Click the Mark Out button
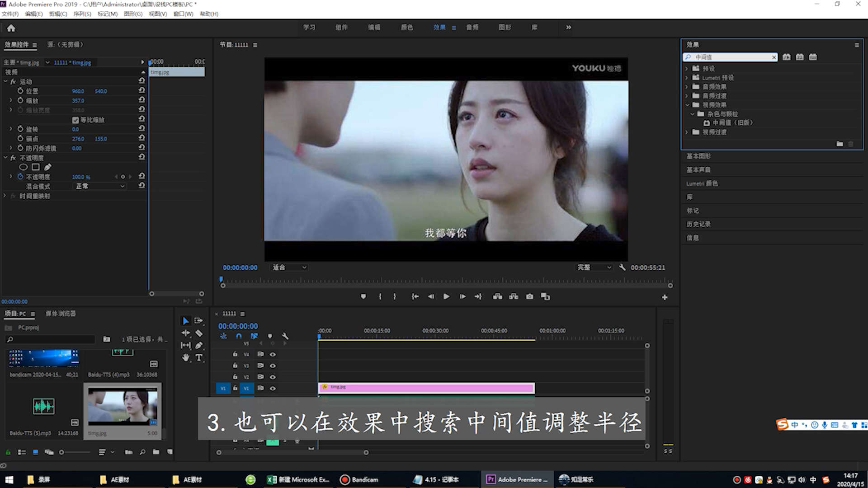This screenshot has height=488, width=868. coord(395,296)
